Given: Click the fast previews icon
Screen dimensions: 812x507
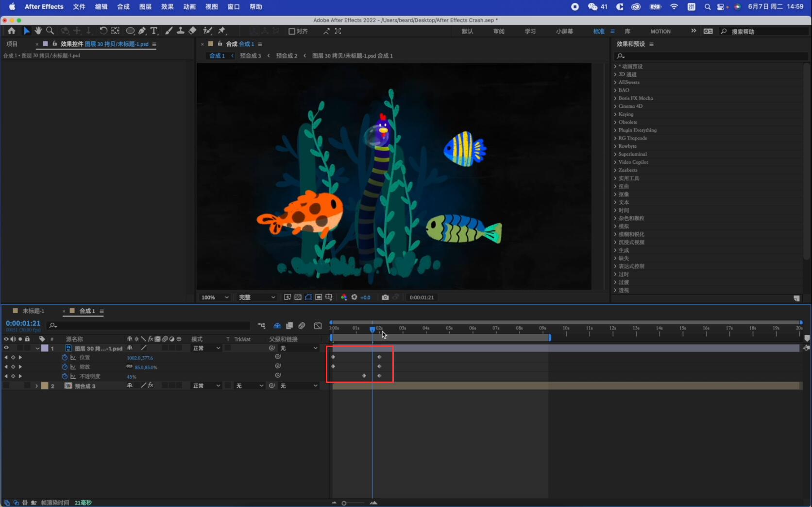Looking at the screenshot, I should pyautogui.click(x=288, y=297).
